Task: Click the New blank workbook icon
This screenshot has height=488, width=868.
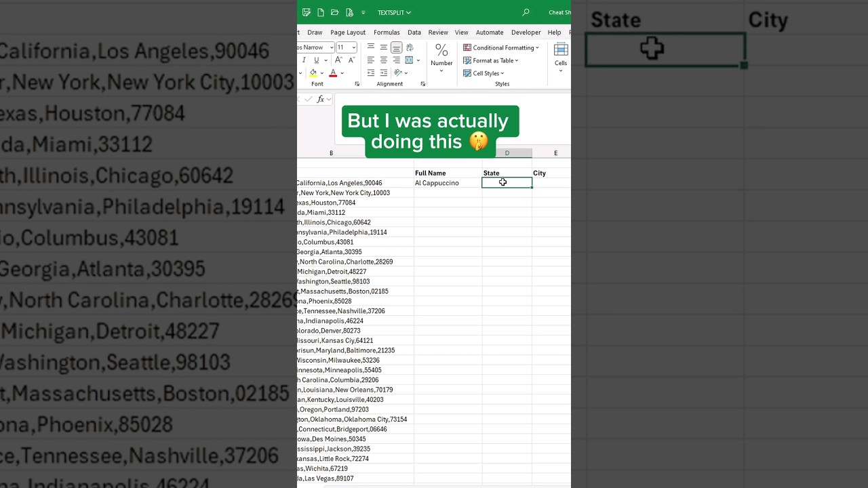Action: pos(321,12)
